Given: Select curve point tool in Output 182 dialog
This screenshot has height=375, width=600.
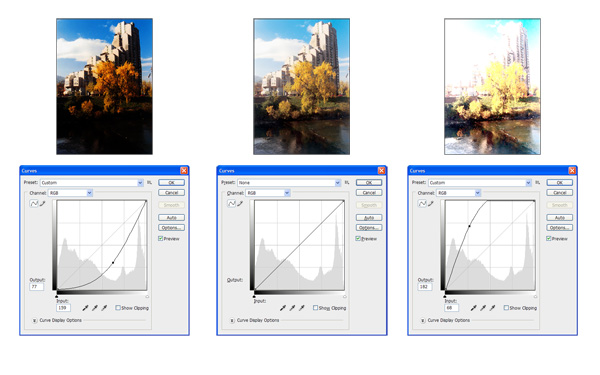Looking at the screenshot, I should click(x=422, y=204).
